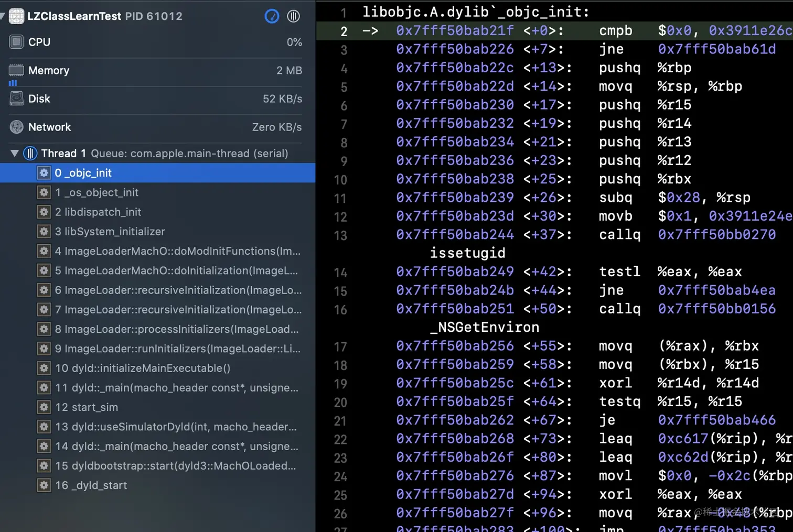This screenshot has height=532, width=793.
Task: Click the libobjc.A.dylib`_objc_init header line
Action: tap(476, 12)
